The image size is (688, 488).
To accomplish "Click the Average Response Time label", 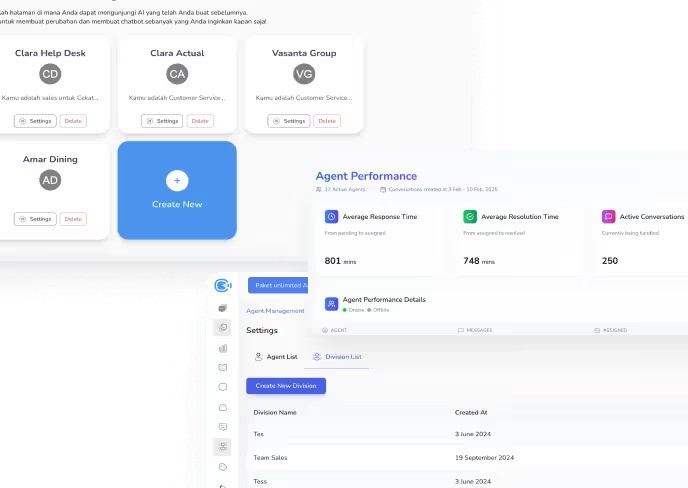I will tap(380, 216).
